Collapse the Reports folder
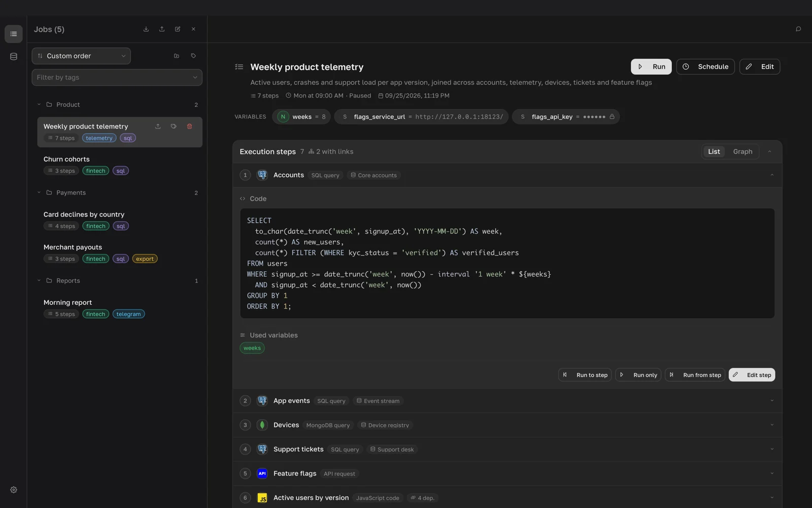Viewport: 812px width, 508px height. (x=39, y=281)
